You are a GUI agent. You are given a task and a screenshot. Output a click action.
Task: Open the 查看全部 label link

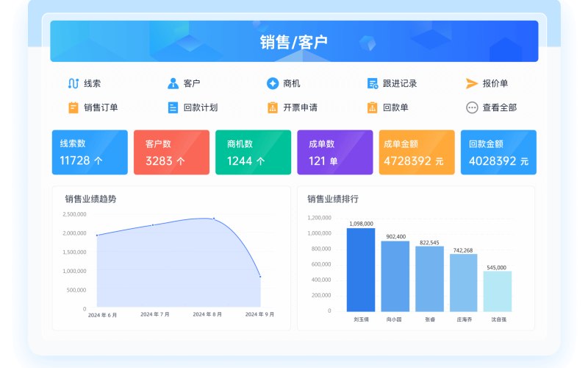[x=500, y=107]
